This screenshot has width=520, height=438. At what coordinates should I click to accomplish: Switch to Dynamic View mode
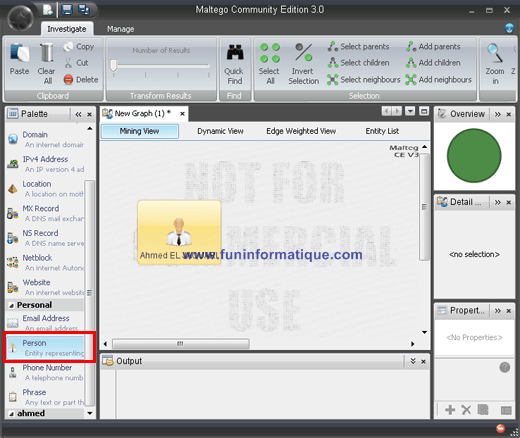click(220, 131)
